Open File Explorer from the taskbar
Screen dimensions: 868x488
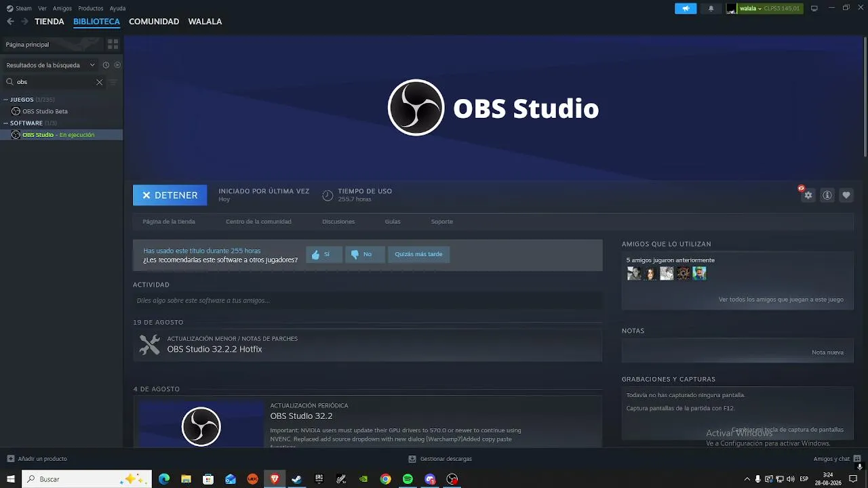tap(186, 479)
